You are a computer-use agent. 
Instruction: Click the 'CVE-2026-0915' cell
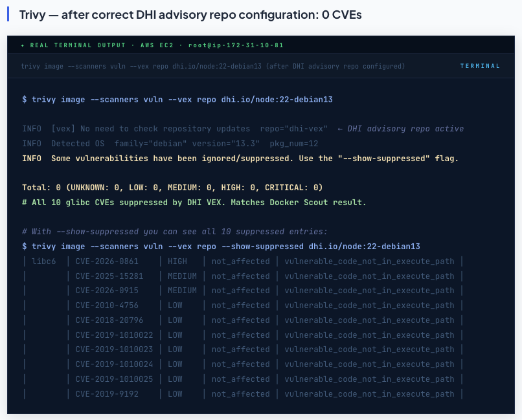point(107,291)
